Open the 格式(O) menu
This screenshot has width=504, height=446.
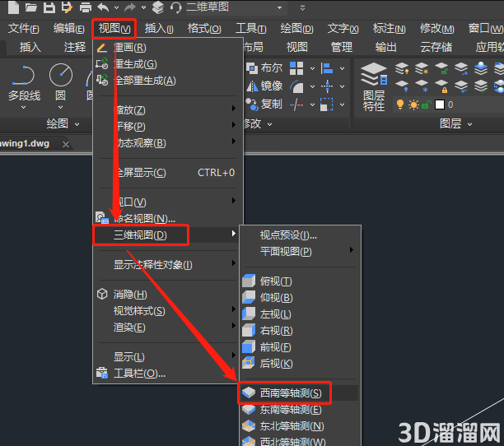tap(204, 29)
